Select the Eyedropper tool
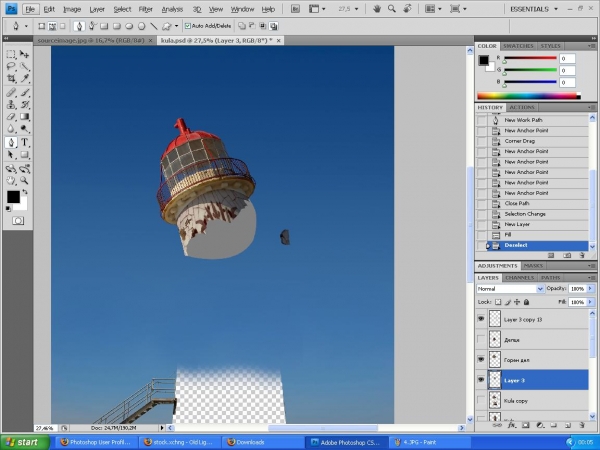 pyautogui.click(x=24, y=78)
